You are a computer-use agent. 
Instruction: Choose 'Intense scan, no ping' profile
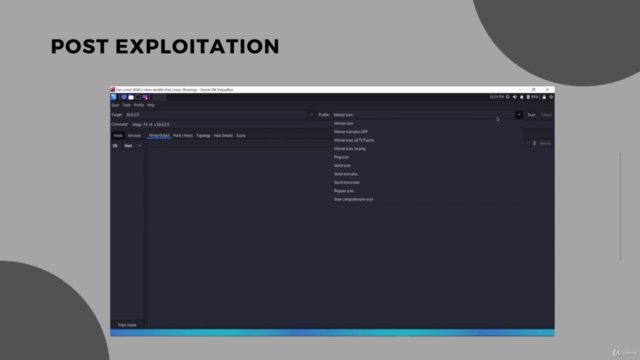(428, 149)
